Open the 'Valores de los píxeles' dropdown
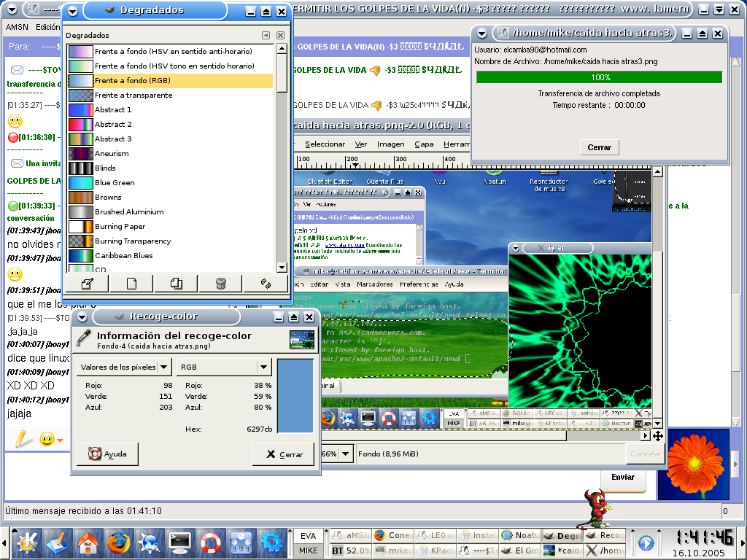The height and width of the screenshot is (560, 747). click(x=124, y=367)
